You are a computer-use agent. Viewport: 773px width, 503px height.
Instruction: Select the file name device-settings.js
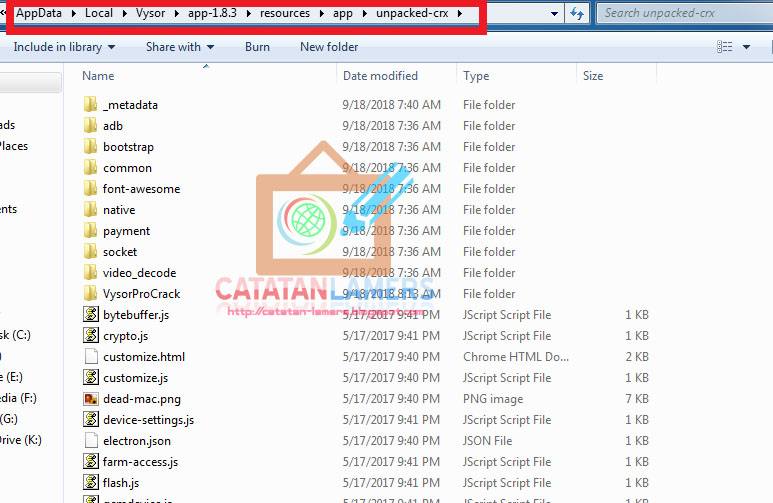pos(148,420)
